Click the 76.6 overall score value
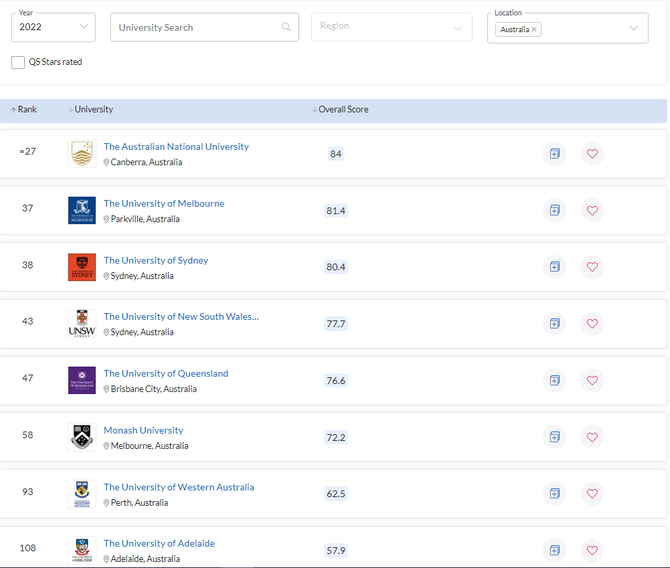The width and height of the screenshot is (670, 568). (336, 380)
